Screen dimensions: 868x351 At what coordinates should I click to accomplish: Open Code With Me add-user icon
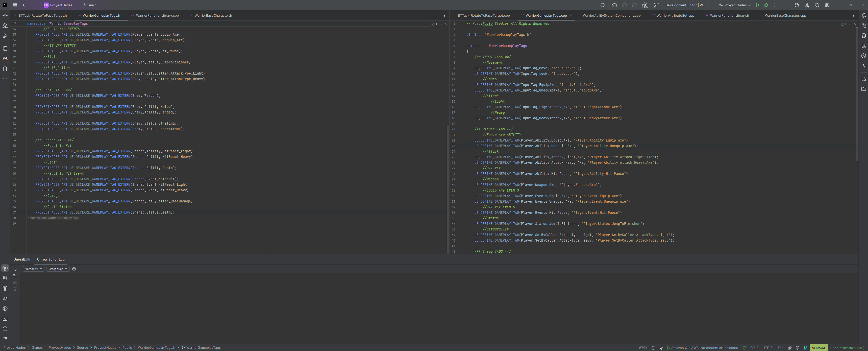point(807,5)
